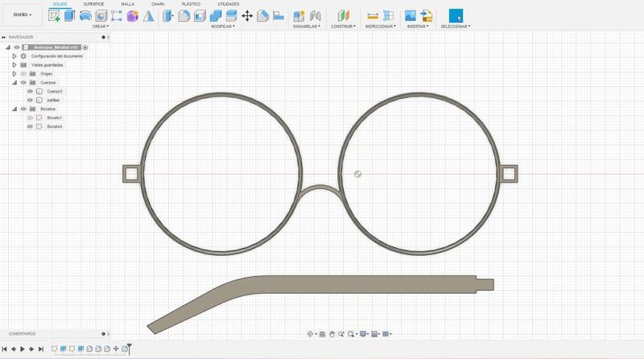
Task: Switch to the CHAPA tab
Action: point(158,4)
